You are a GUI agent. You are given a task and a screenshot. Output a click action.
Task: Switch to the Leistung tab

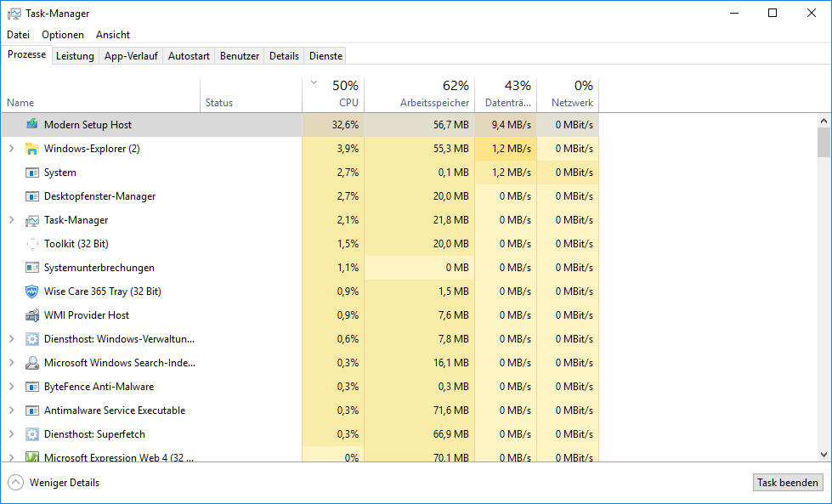pyautogui.click(x=75, y=56)
